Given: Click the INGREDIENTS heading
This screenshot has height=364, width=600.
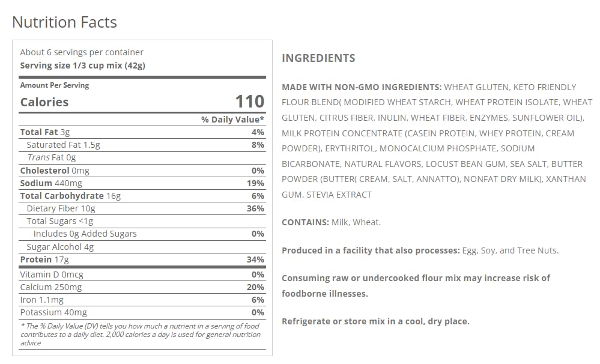Looking at the screenshot, I should pos(318,58).
